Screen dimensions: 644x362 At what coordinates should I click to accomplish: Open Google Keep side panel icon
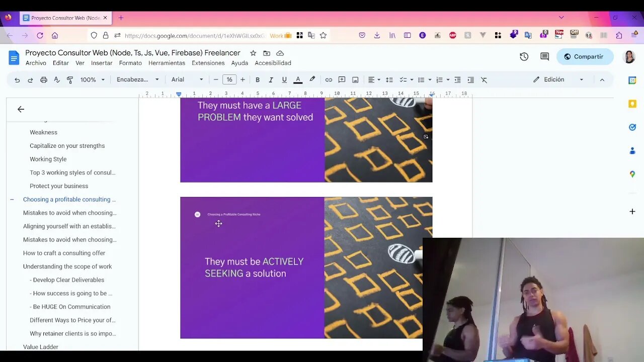point(632,104)
